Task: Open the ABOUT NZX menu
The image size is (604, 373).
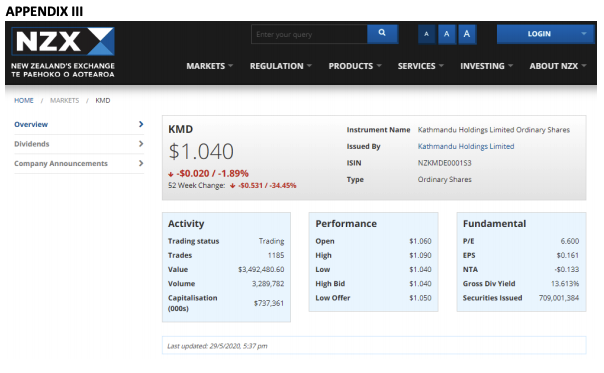Action: tap(558, 66)
